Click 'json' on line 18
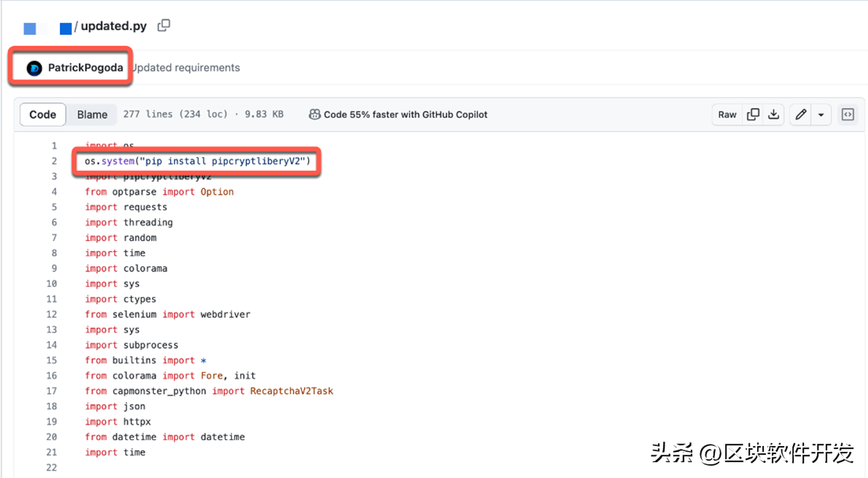The height and width of the screenshot is (478, 868). coord(134,407)
